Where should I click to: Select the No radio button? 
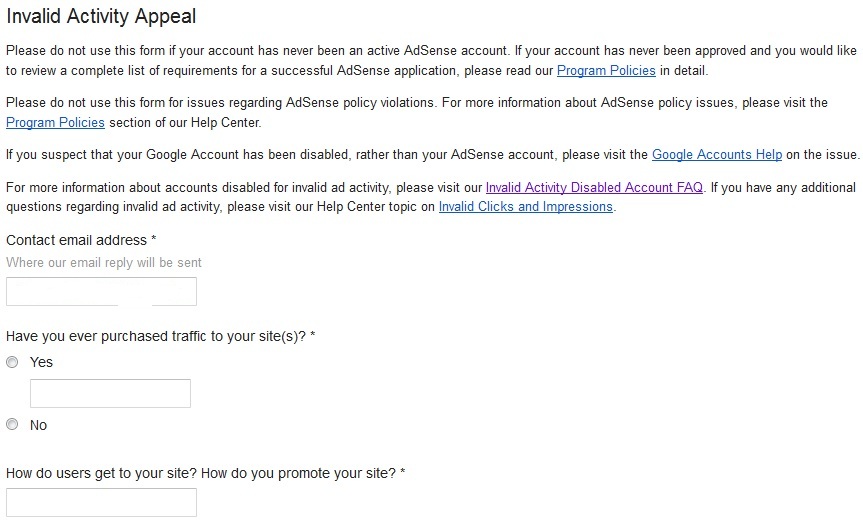pyautogui.click(x=12, y=425)
